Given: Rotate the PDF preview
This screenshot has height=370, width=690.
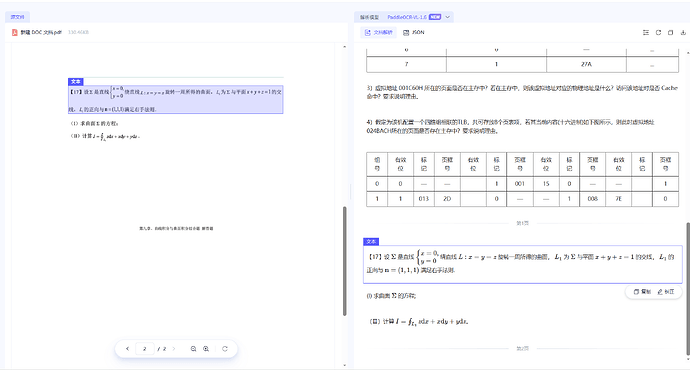Looking at the screenshot, I should [225, 348].
